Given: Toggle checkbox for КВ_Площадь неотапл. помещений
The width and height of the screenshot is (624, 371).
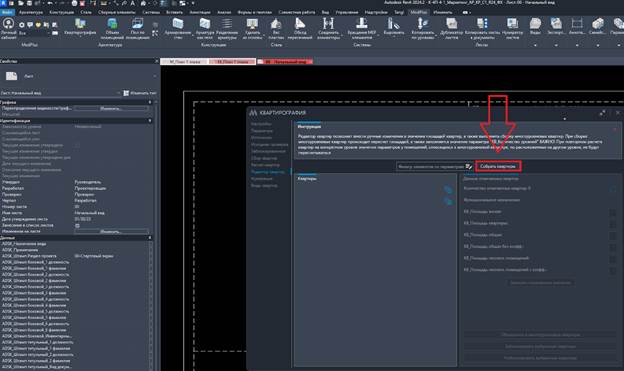Looking at the screenshot, I should pyautogui.click(x=612, y=259).
